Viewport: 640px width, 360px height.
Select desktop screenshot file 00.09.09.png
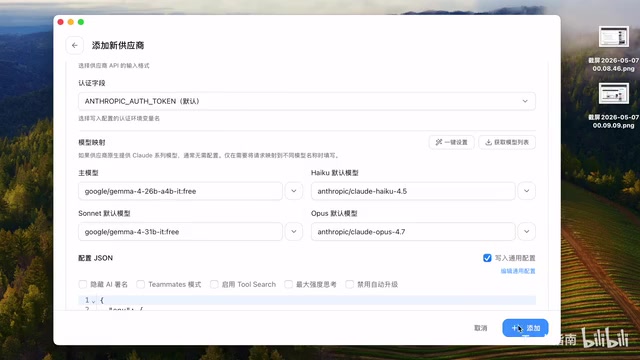coord(613,106)
